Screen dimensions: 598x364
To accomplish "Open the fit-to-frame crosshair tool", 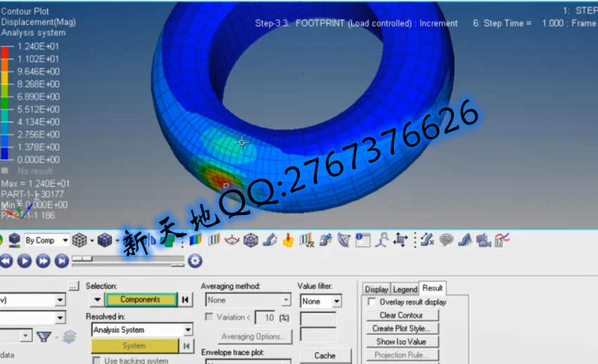I will click(401, 240).
